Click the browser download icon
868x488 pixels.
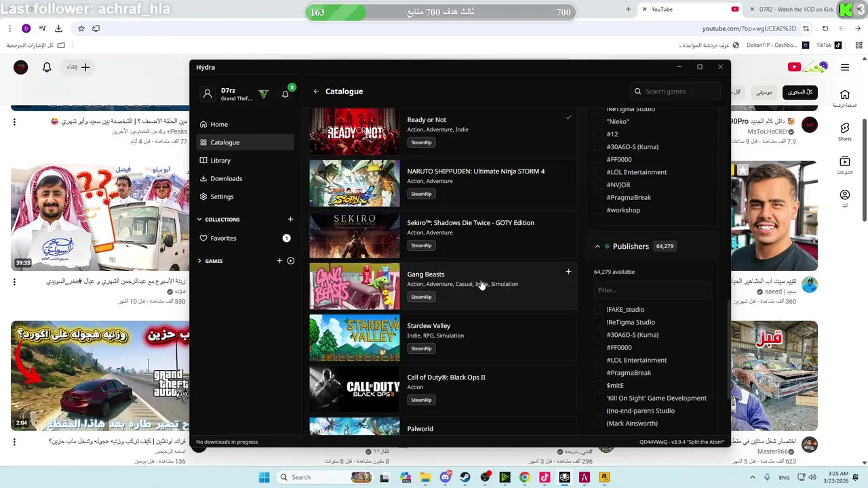58,28
